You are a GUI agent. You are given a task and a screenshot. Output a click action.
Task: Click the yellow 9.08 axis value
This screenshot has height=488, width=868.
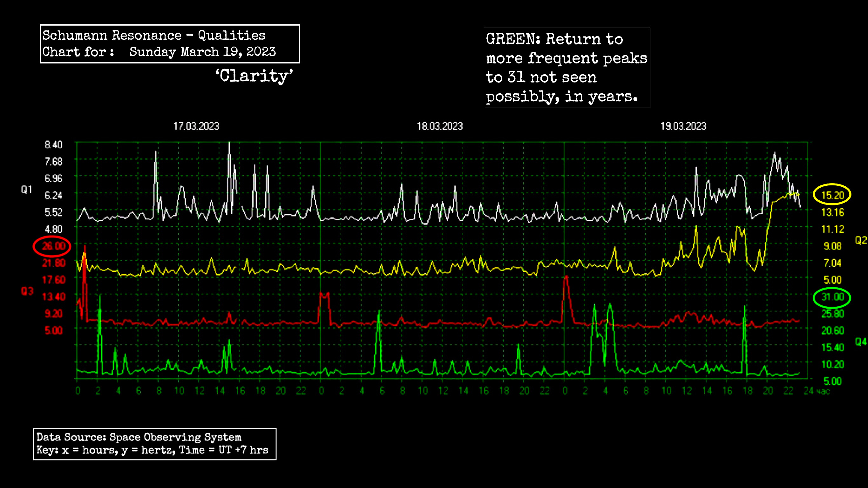(x=833, y=246)
